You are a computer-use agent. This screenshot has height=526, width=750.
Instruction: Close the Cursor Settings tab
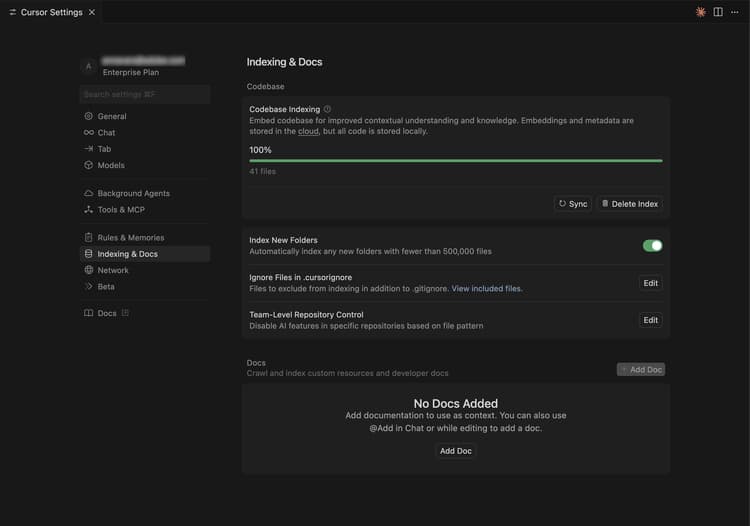coord(92,12)
